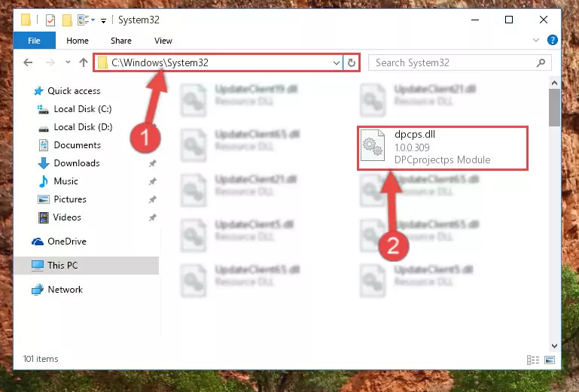Image resolution: width=579 pixels, height=392 pixels.
Task: Click the pin icon next to Videos
Action: 153,217
